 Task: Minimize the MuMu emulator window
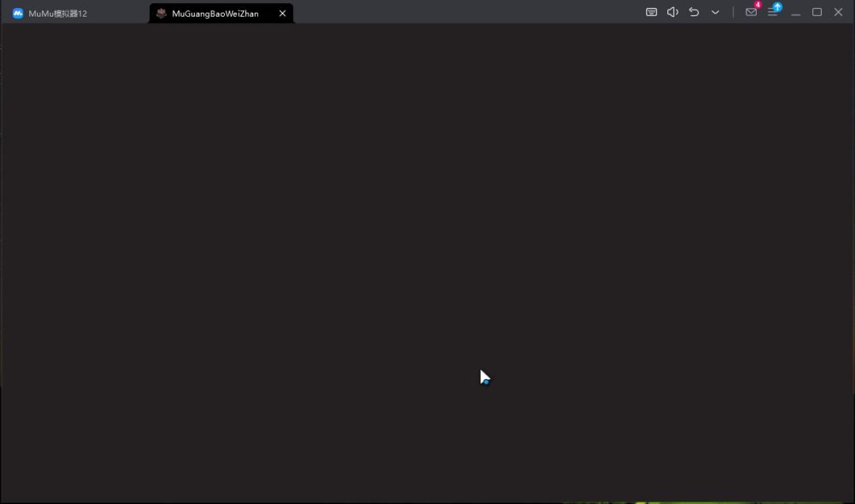pos(796,13)
